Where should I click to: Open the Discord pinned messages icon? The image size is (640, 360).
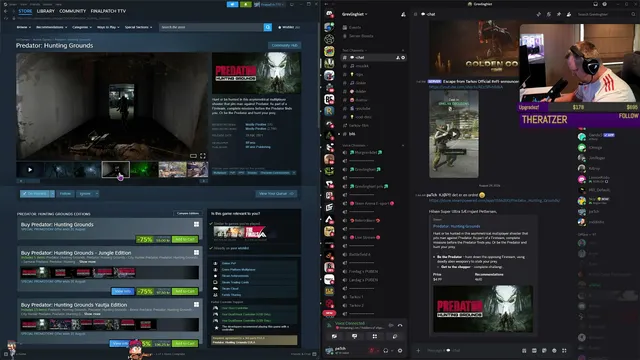coord(559,14)
